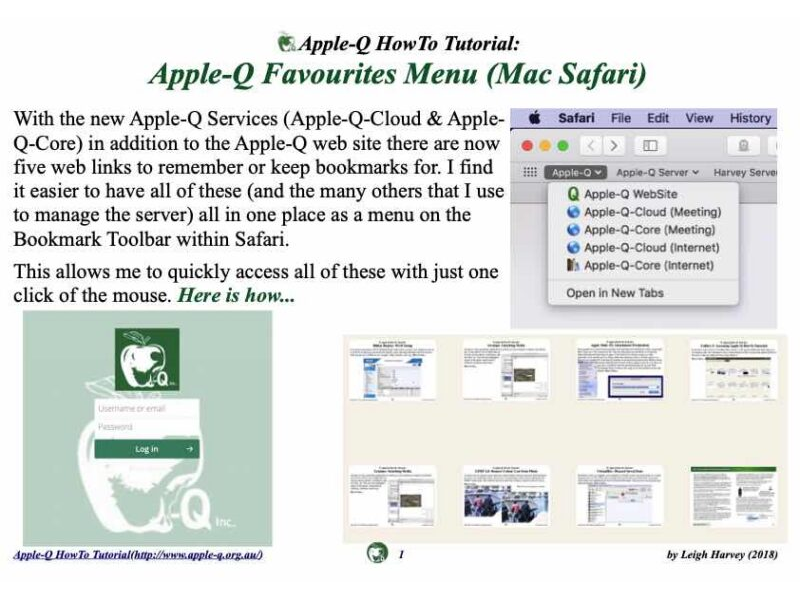Click 'by Leigh Harvey (2018)' footer text
This screenshot has width=800, height=600.
pos(722,554)
